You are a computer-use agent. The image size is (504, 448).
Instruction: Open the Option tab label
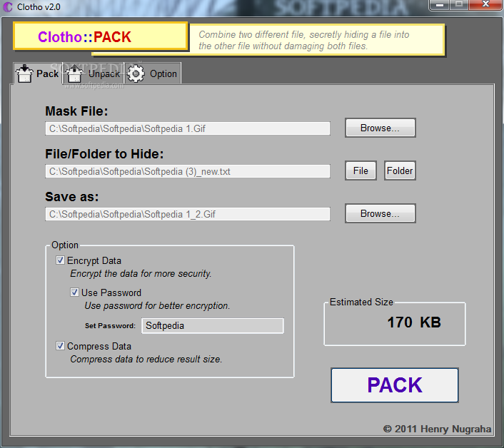pos(163,74)
